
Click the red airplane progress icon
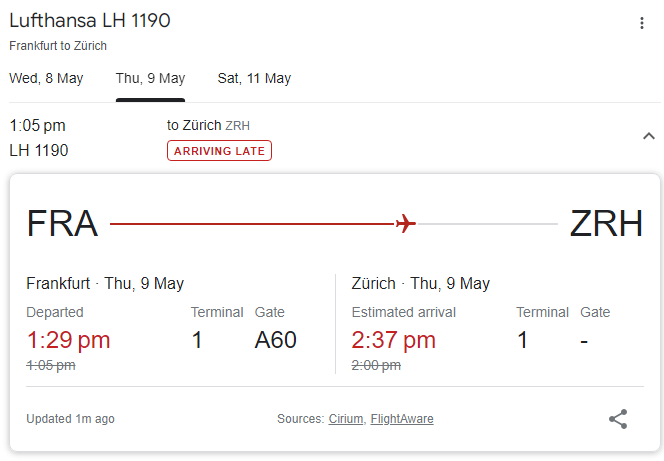(x=406, y=224)
